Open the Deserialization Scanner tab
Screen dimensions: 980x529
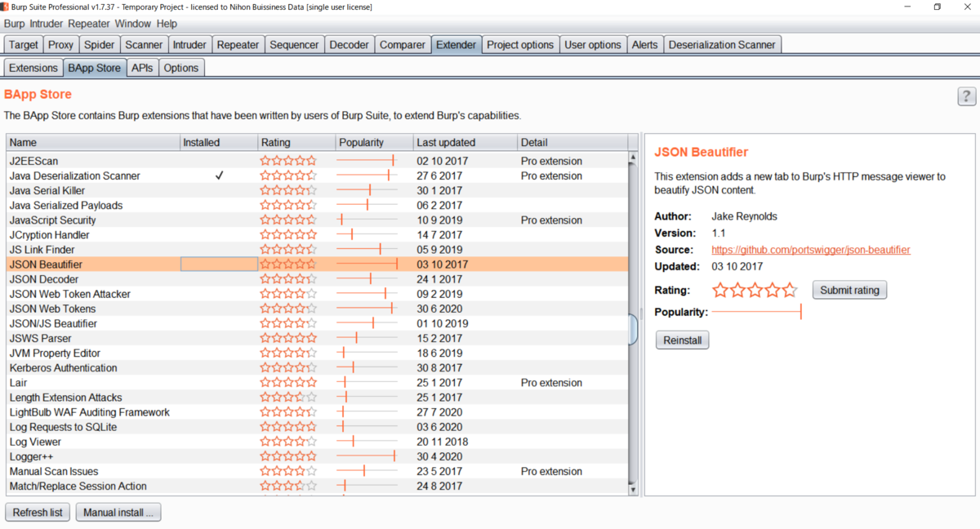(722, 45)
